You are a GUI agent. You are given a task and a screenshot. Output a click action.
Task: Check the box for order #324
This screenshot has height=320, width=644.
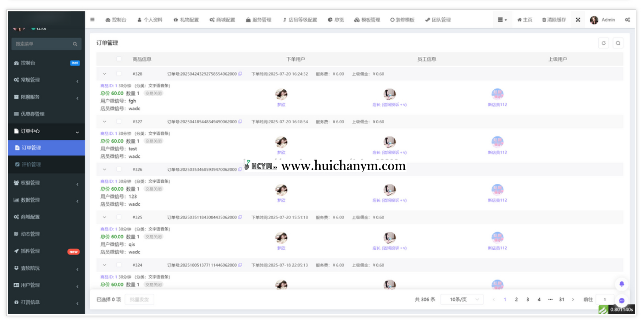point(119,265)
